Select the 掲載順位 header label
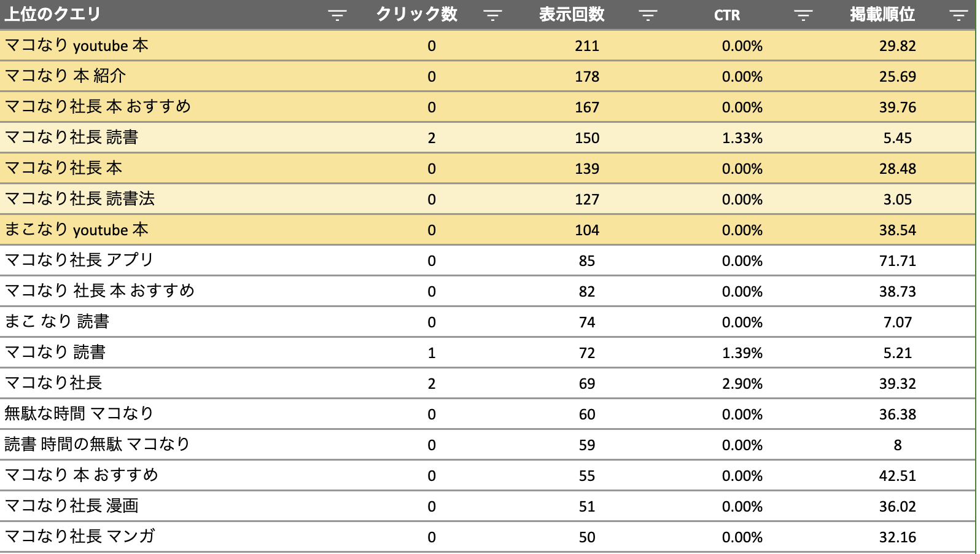Screen dimensions: 980x554 (x=882, y=15)
